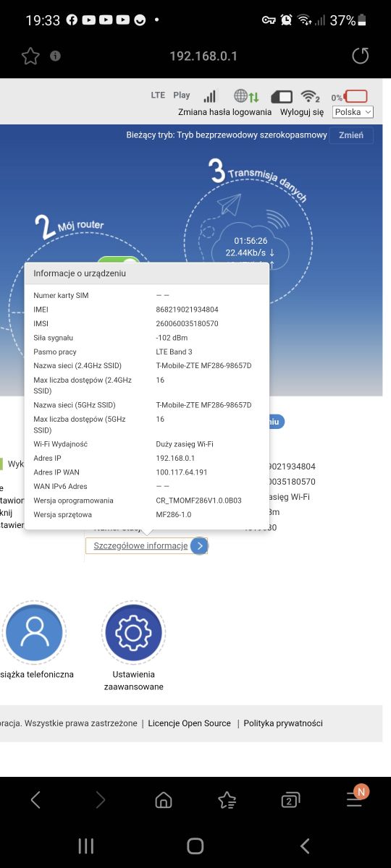
Task: Open the browser hamburger menu
Action: point(356,799)
